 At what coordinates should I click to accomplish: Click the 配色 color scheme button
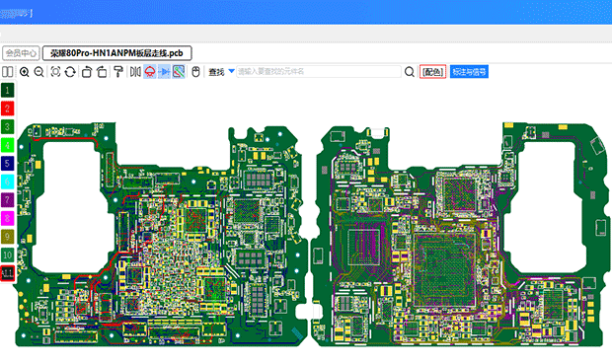433,72
